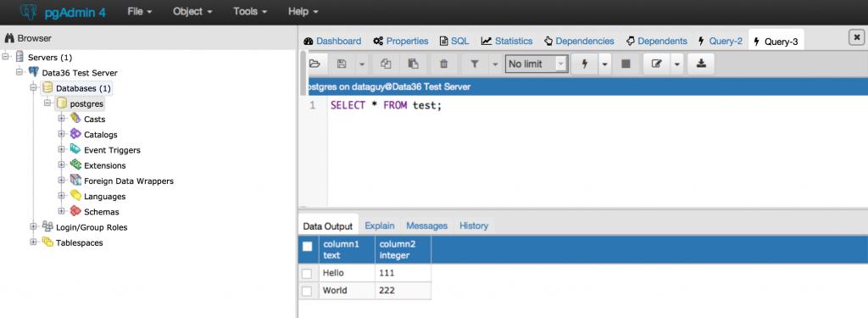
Task: Click the download results icon
Action: [701, 64]
